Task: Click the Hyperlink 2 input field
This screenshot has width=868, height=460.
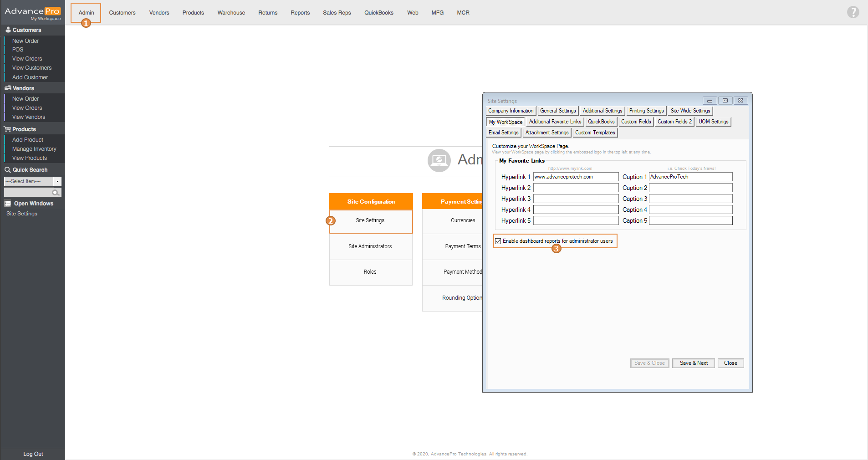Action: (x=576, y=188)
